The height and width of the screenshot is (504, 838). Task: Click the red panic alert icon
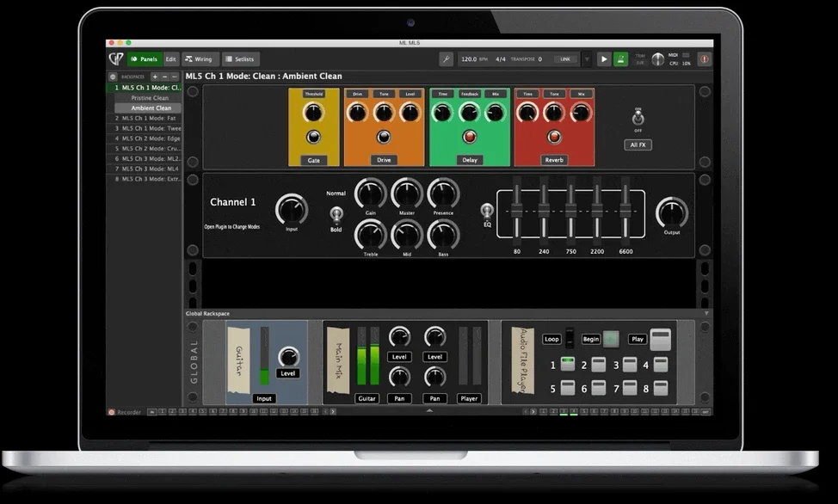(705, 59)
